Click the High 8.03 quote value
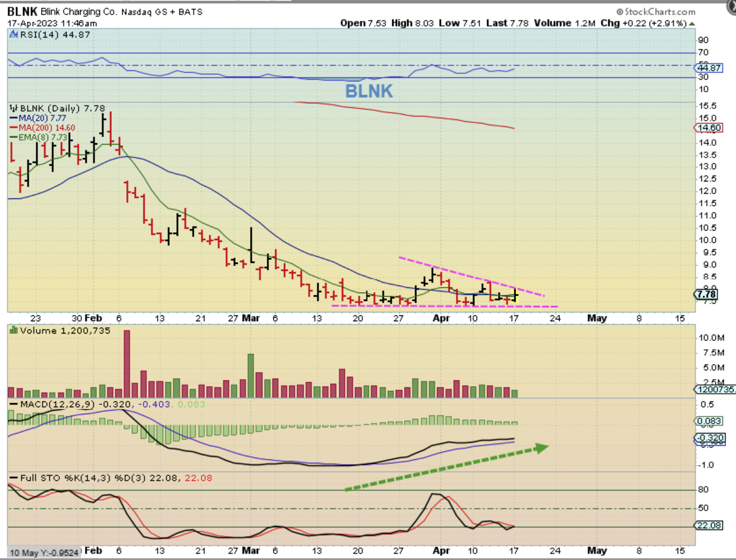The width and height of the screenshot is (736, 560). click(412, 23)
